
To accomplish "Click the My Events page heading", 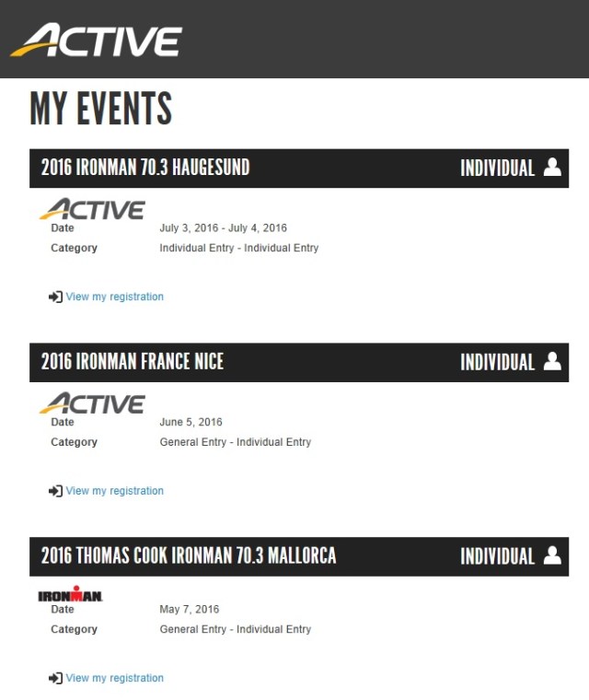I will (101, 109).
